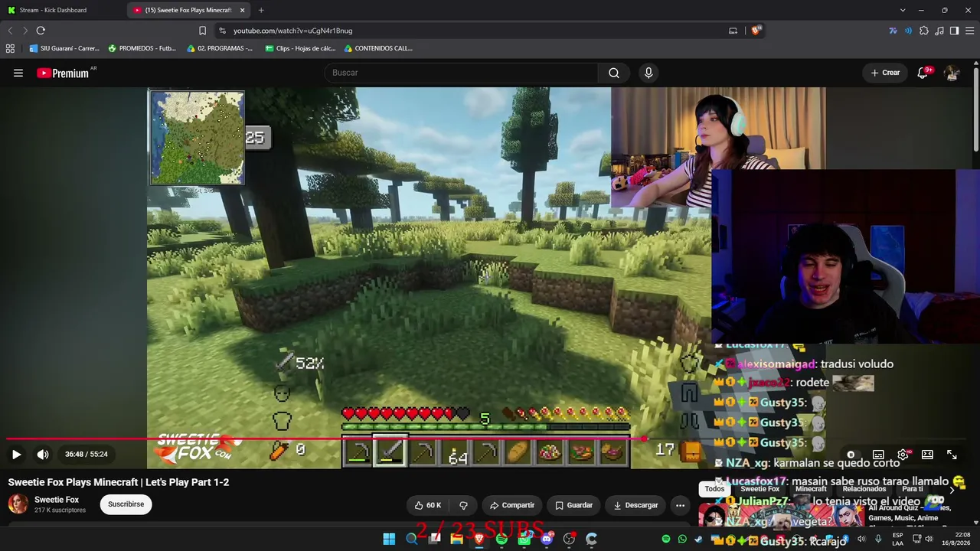Open the Crear menu
The height and width of the screenshot is (551, 980).
[x=885, y=73]
